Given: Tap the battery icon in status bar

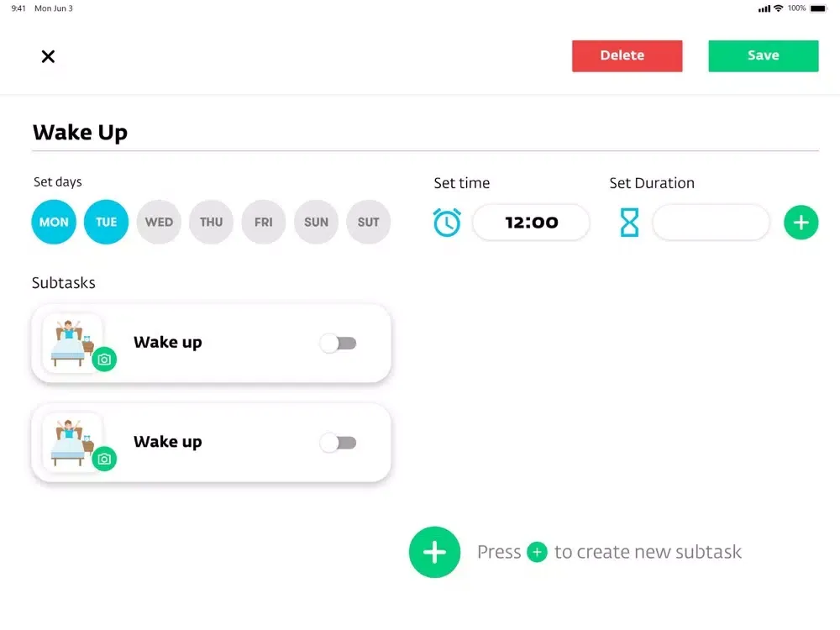Looking at the screenshot, I should point(817,8).
